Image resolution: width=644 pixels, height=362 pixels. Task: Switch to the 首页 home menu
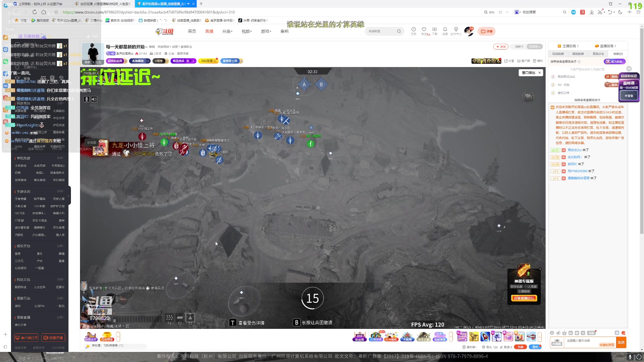(x=192, y=31)
